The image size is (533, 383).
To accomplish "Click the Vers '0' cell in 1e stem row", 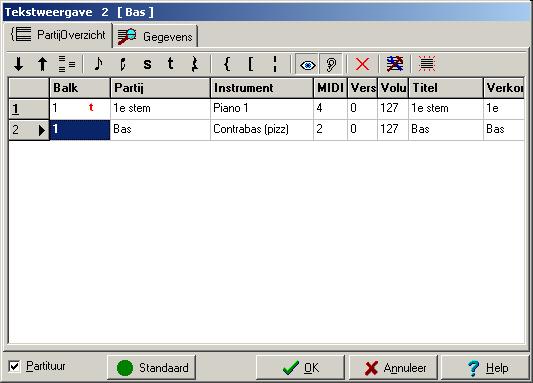I will click(363, 109).
